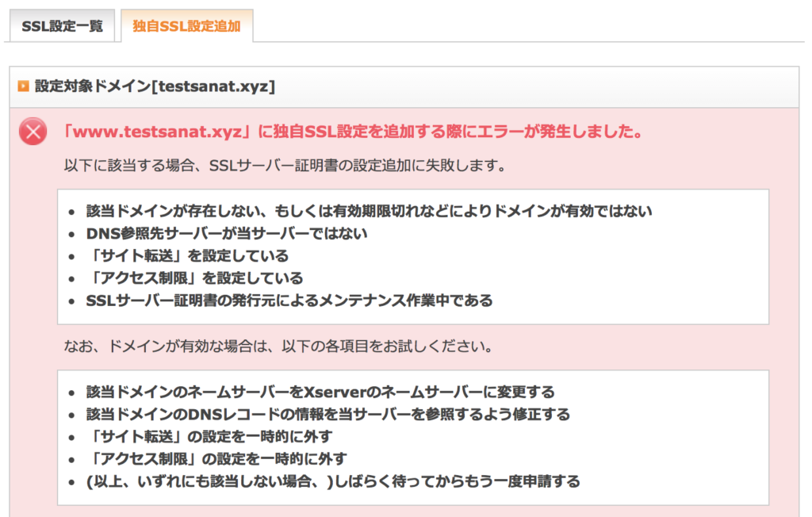Click the 設定対象ドメイン[testsanat.xyz] heading
Viewport: 812px width, 517px height.
(x=155, y=86)
